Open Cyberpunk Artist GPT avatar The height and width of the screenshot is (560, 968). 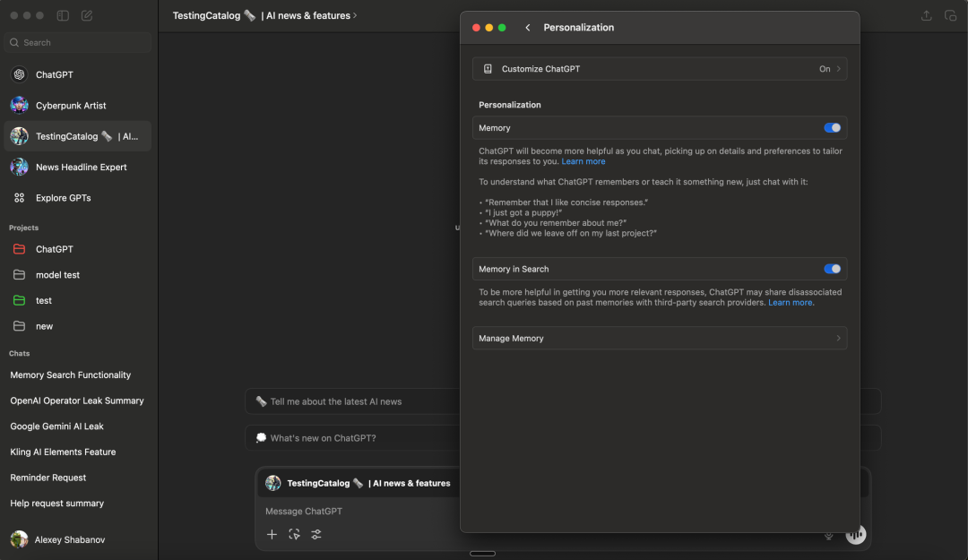[19, 106]
